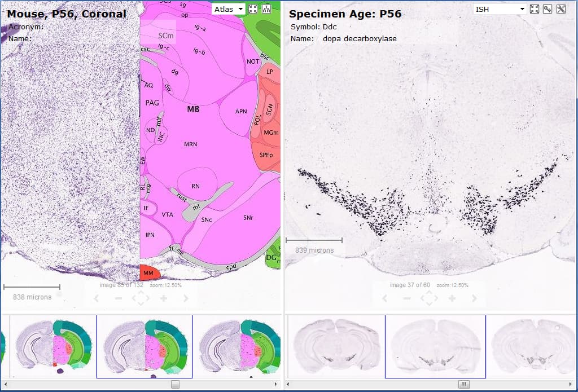This screenshot has width=578, height=392.
Task: Click the SNr region label
Action: tap(248, 218)
